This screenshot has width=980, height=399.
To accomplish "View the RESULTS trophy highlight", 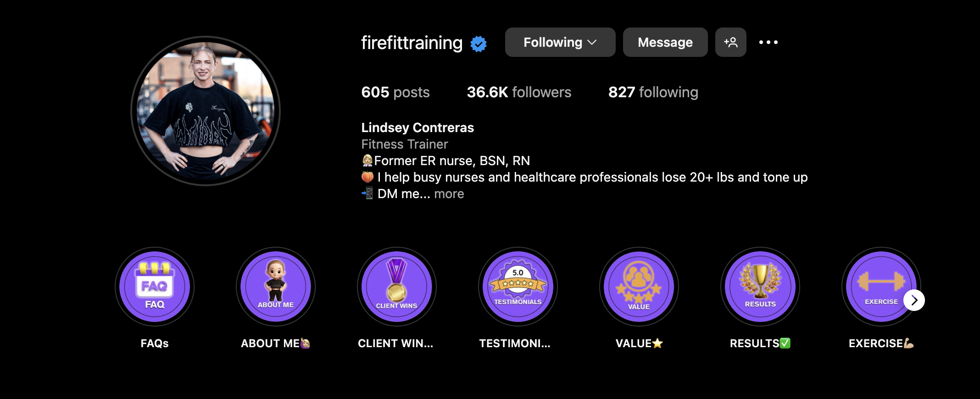I will [760, 287].
